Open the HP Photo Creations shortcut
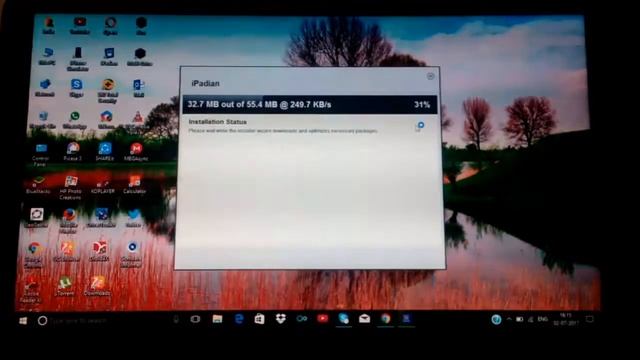This screenshot has height=360, width=640. pyautogui.click(x=70, y=187)
